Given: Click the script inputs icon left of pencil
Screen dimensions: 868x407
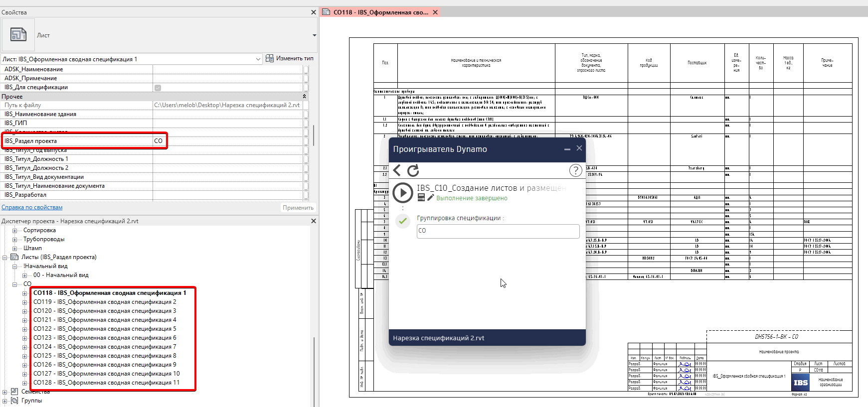Looking at the screenshot, I should [x=421, y=197].
